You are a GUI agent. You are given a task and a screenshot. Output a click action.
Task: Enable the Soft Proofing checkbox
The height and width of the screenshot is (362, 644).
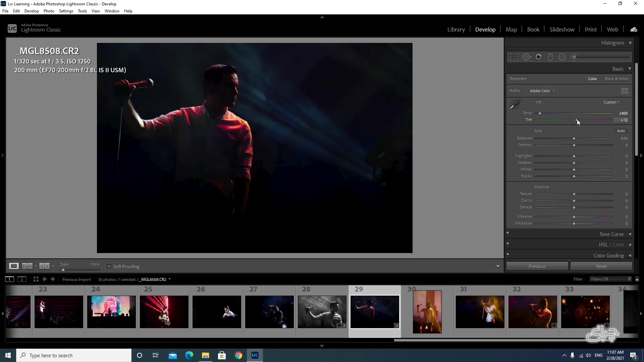click(109, 266)
